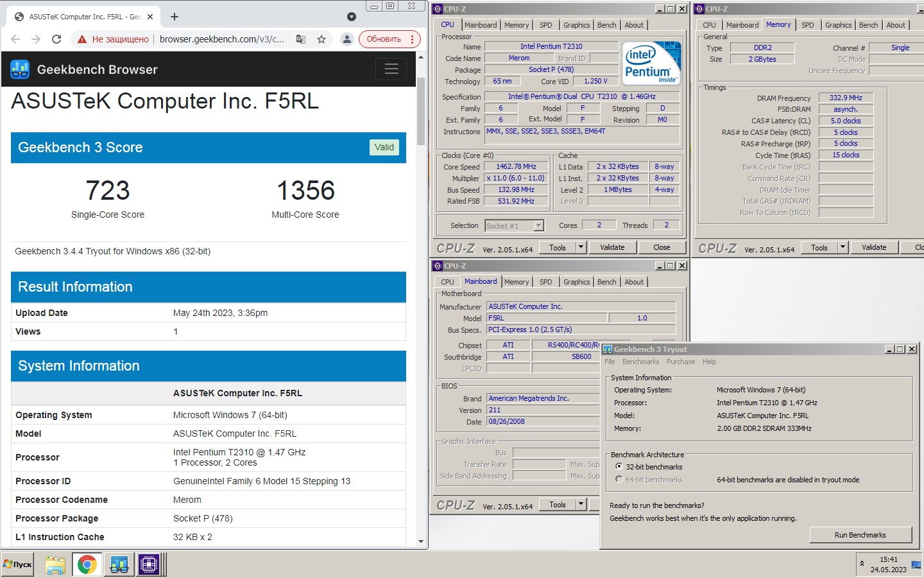Go back using the Chrome back arrow
The height and width of the screenshot is (578, 924).
click(15, 39)
